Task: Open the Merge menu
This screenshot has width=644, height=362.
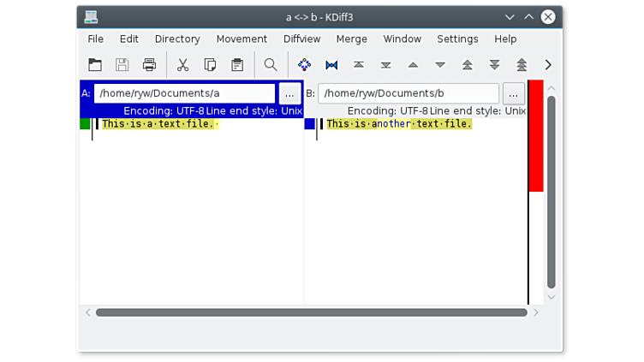Action: coord(351,39)
